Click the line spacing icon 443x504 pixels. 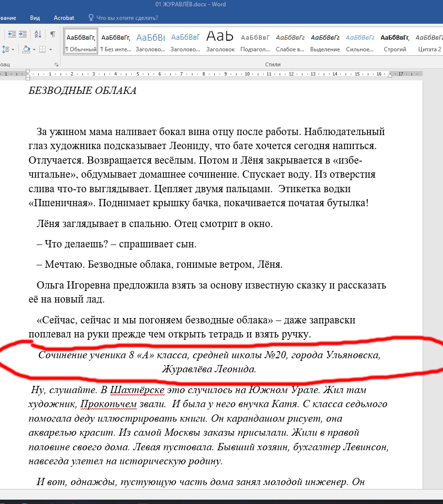point(6,49)
